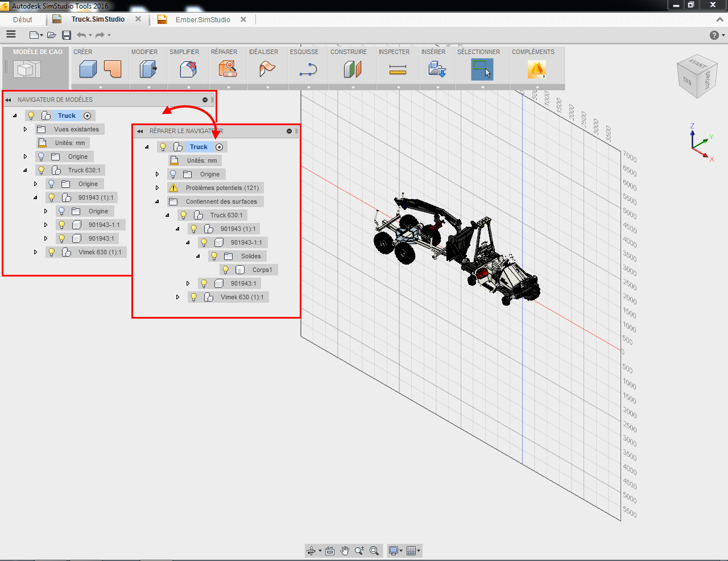Expand the Problèmes potentiels (121) node
This screenshot has width=728, height=561.
(x=157, y=188)
